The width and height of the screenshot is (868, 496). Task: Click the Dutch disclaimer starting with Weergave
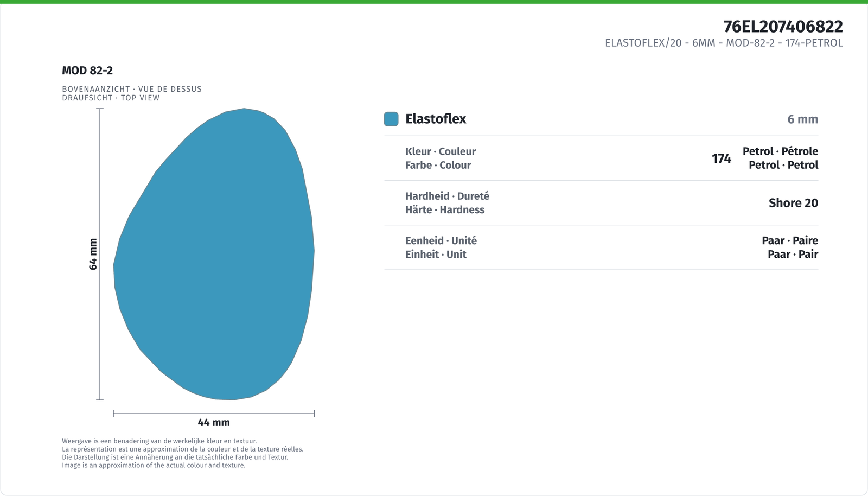tap(159, 441)
